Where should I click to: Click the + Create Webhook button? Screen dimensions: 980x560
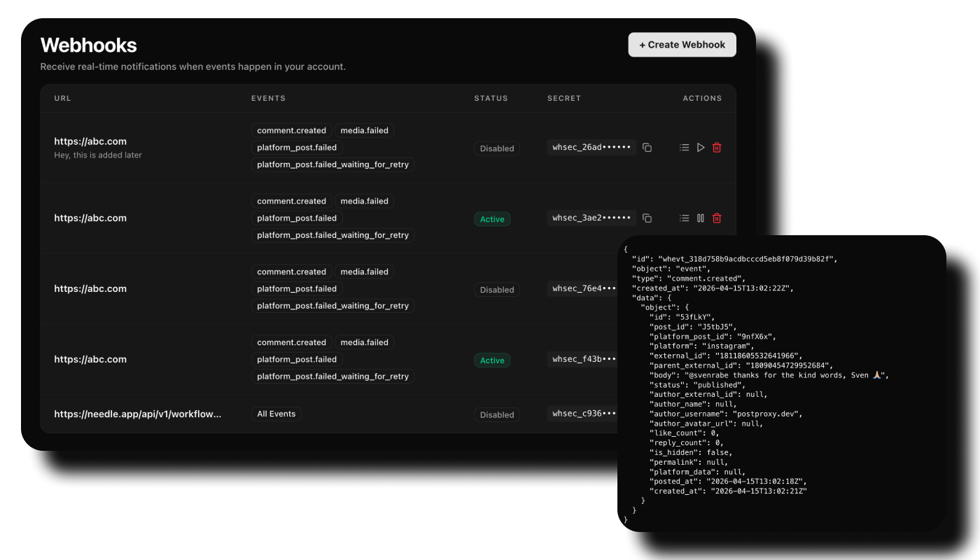point(682,45)
